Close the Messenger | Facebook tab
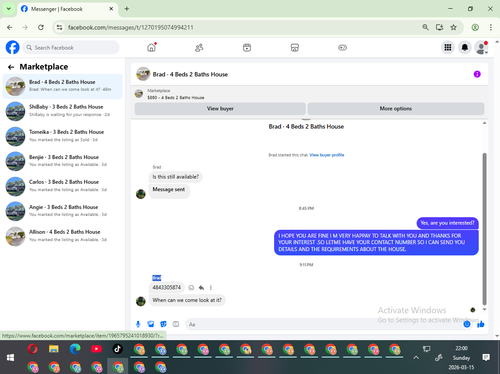This screenshot has width=500, height=374. pos(111,9)
